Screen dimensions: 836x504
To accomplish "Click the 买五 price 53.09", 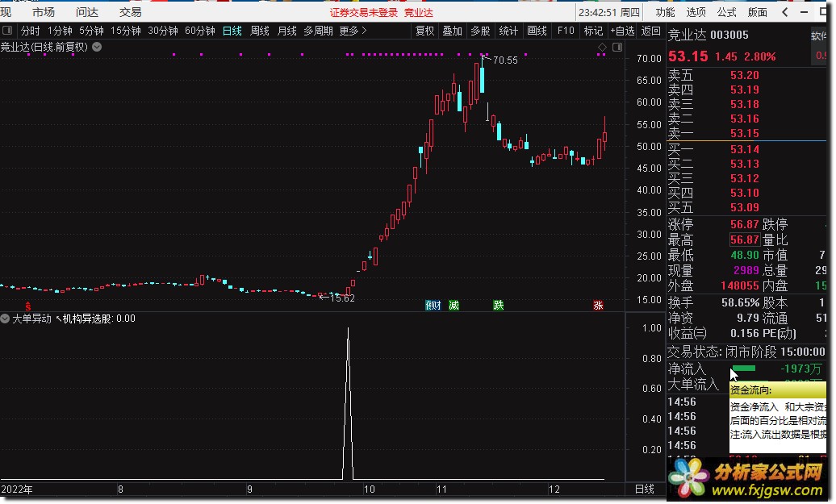I will pos(744,207).
